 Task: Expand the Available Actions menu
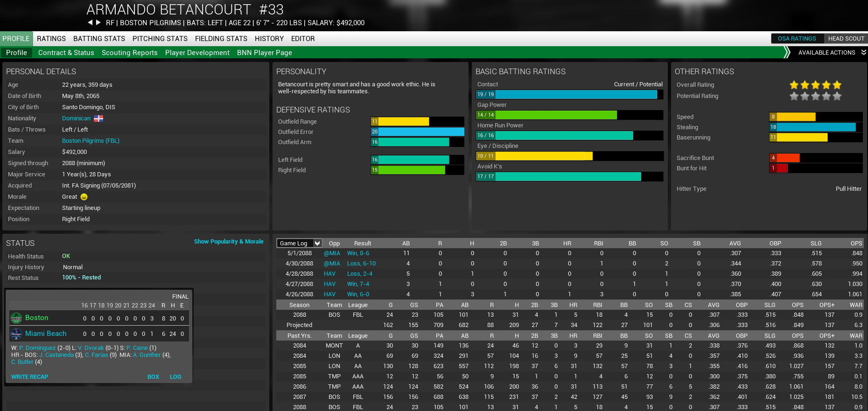(826, 53)
